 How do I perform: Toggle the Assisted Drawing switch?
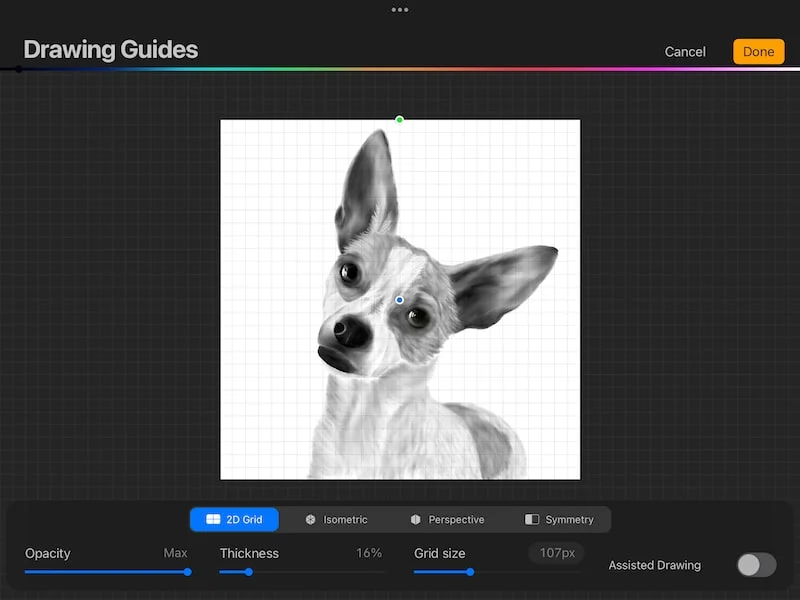pyautogui.click(x=756, y=565)
